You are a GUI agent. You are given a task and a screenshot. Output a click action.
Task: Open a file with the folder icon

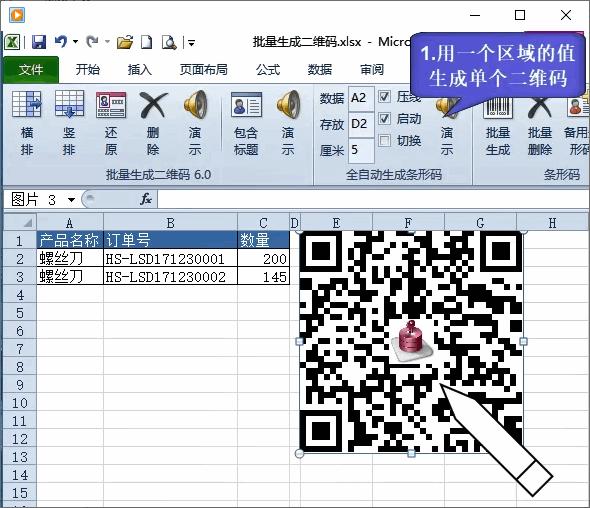[125, 42]
